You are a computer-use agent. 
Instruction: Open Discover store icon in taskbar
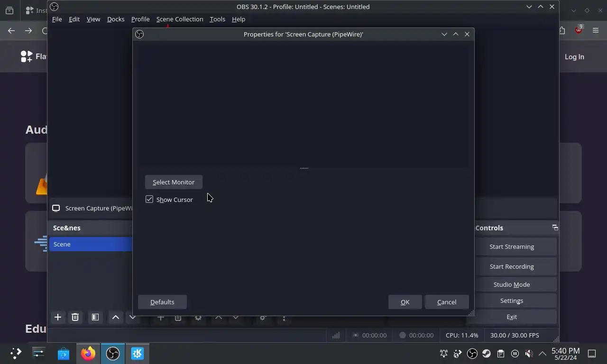coord(63,353)
